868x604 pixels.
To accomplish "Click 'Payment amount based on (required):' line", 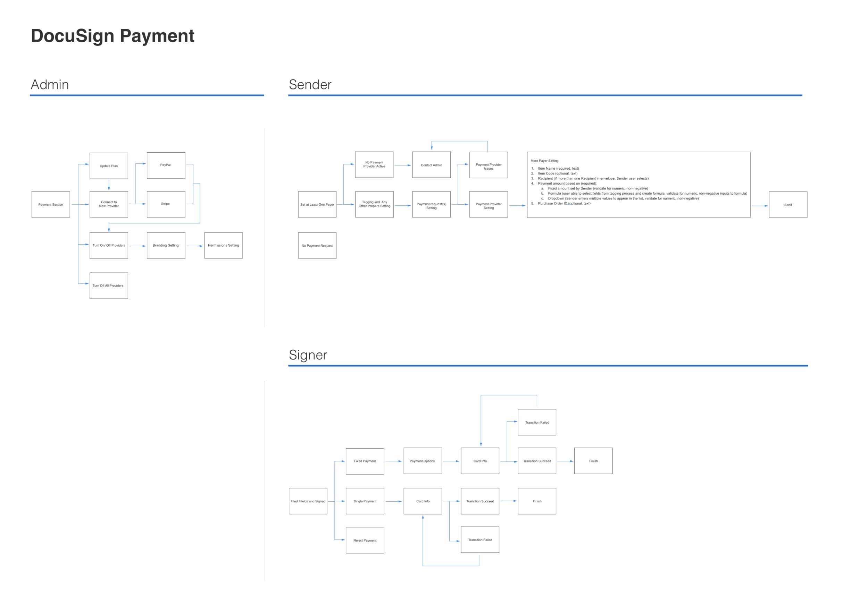I will coord(567,183).
